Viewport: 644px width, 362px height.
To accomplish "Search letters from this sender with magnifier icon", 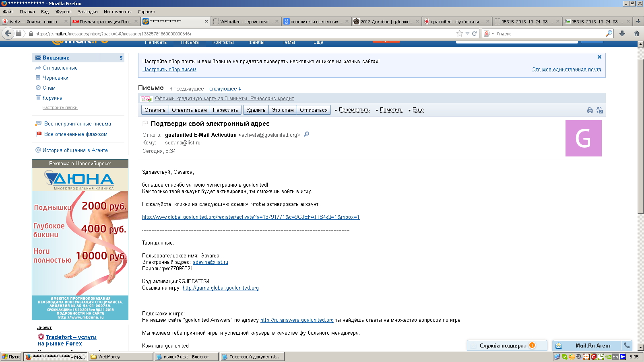I will (x=306, y=134).
